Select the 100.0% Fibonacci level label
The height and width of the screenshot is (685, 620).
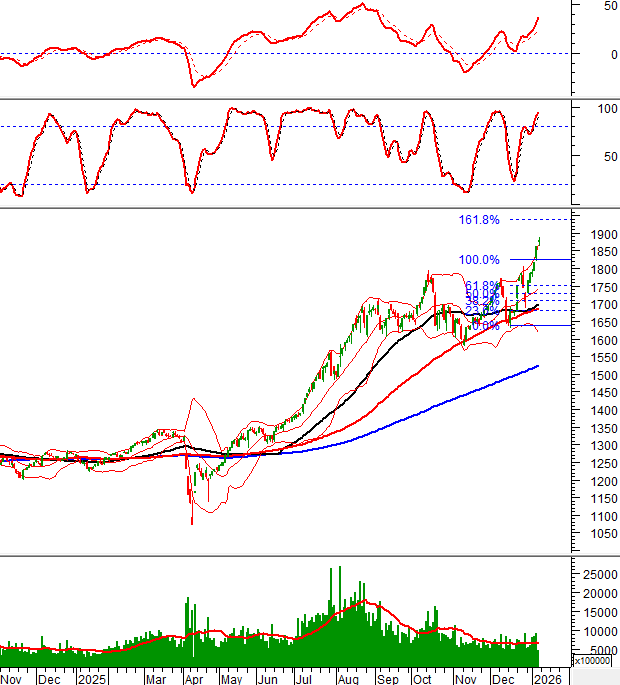coord(478,260)
